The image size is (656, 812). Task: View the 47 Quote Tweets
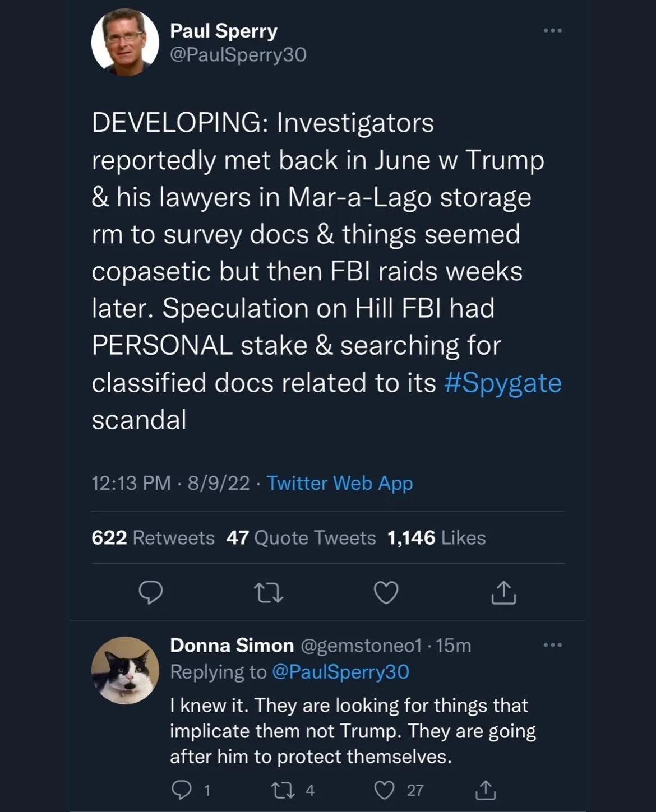301,538
